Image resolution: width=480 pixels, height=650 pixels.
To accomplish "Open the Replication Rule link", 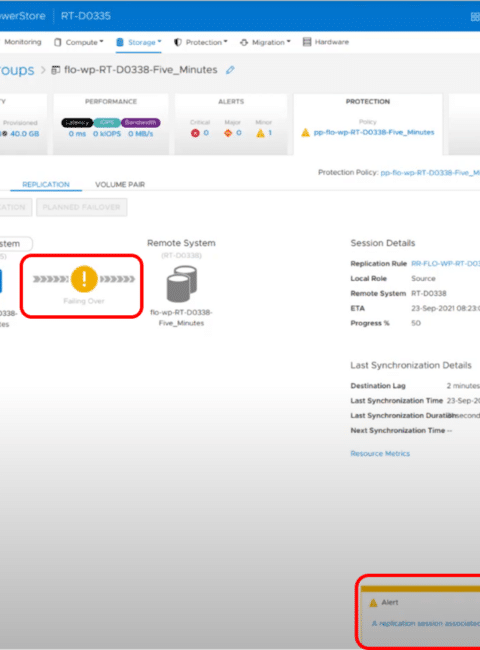I will tap(445, 264).
